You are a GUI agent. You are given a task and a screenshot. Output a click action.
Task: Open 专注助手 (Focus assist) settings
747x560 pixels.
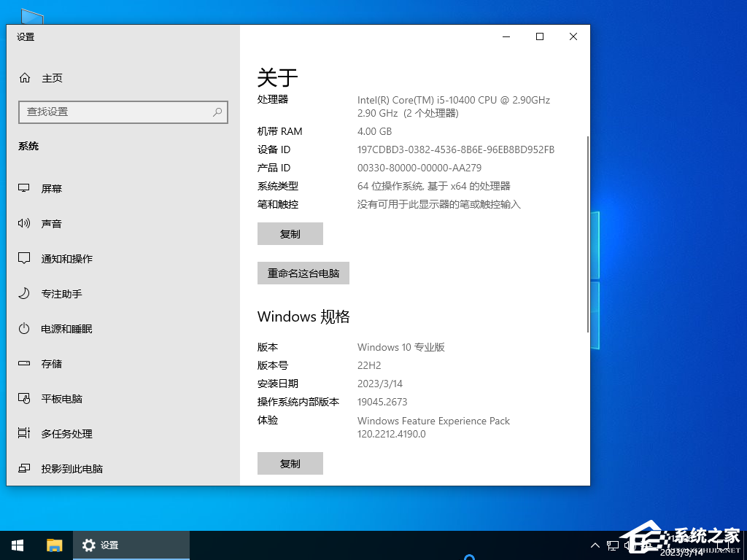click(x=62, y=293)
